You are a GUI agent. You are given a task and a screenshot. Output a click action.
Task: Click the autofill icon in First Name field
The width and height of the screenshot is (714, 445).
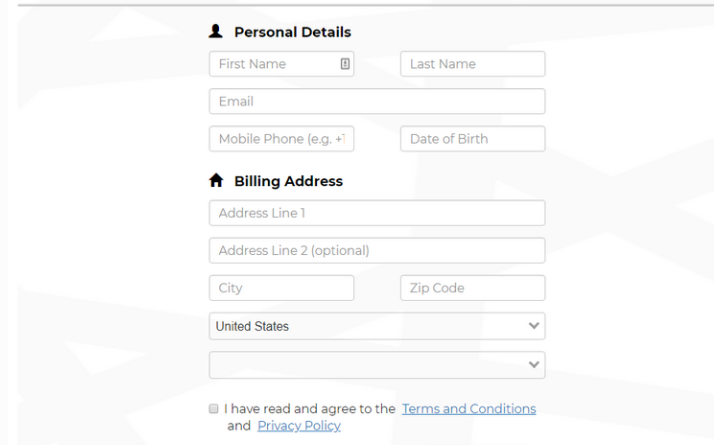click(345, 64)
